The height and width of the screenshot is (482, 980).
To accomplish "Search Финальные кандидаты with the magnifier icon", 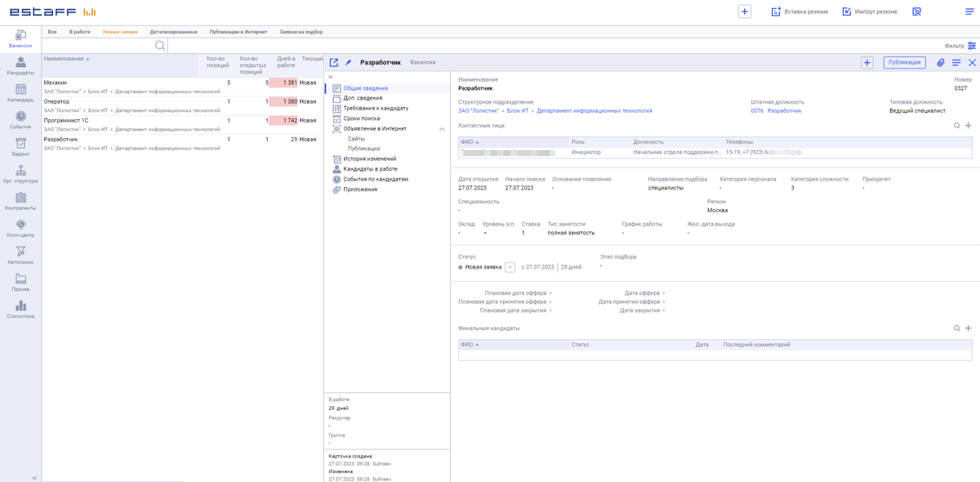I will click(x=957, y=328).
